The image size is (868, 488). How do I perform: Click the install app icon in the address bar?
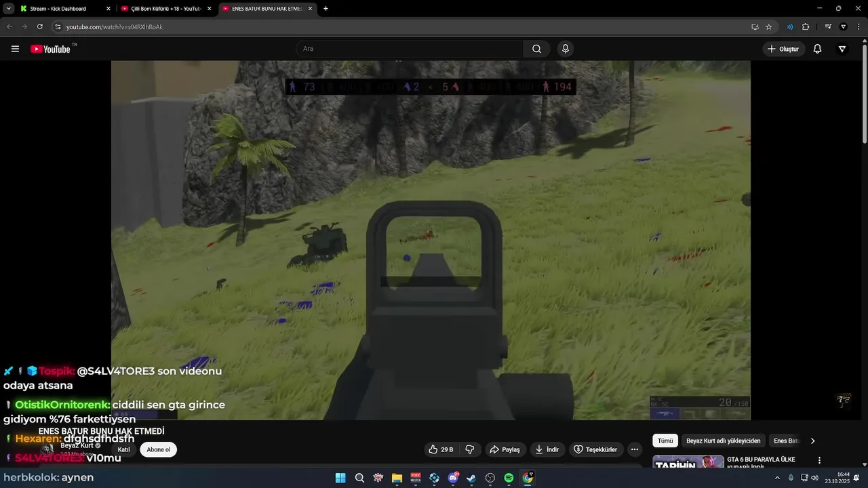tap(755, 26)
